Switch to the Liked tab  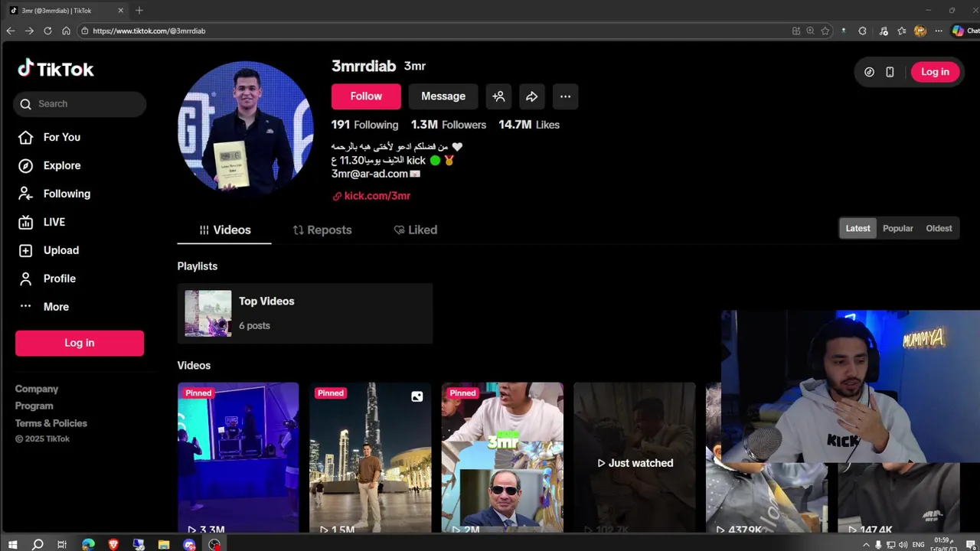pyautogui.click(x=415, y=230)
